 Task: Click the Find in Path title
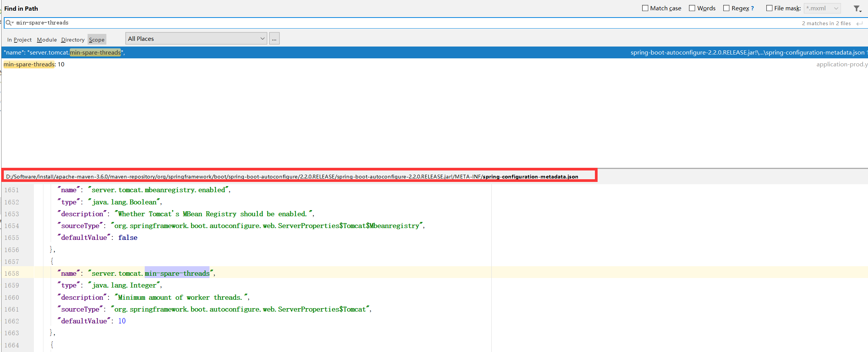[21, 8]
